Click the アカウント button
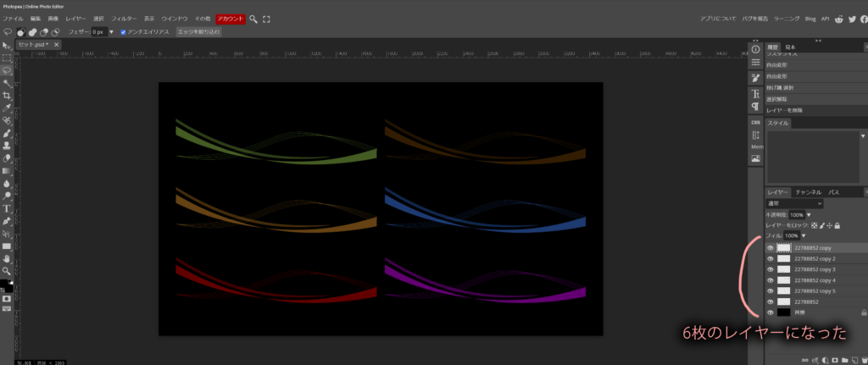 231,18
